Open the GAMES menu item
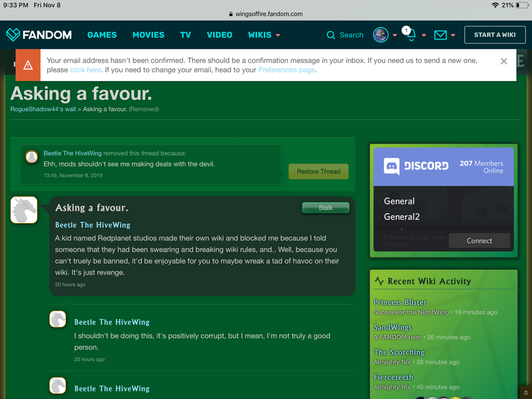The image size is (532, 399). pos(102,35)
